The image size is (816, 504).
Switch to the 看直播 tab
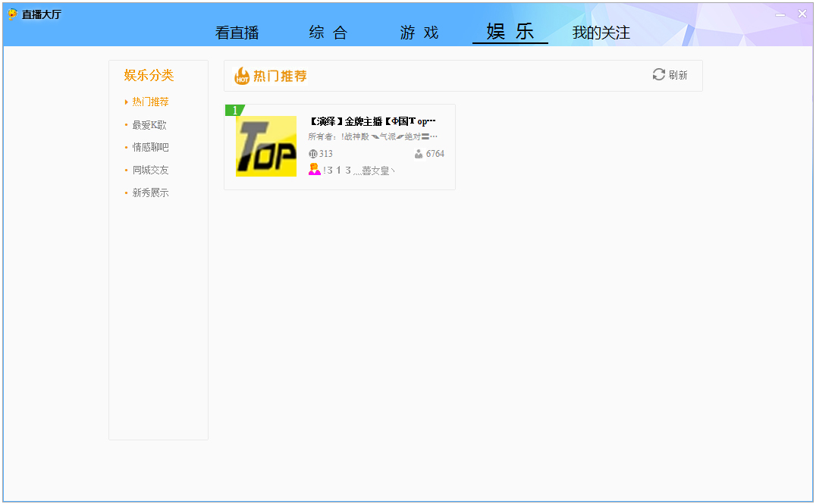click(x=236, y=33)
